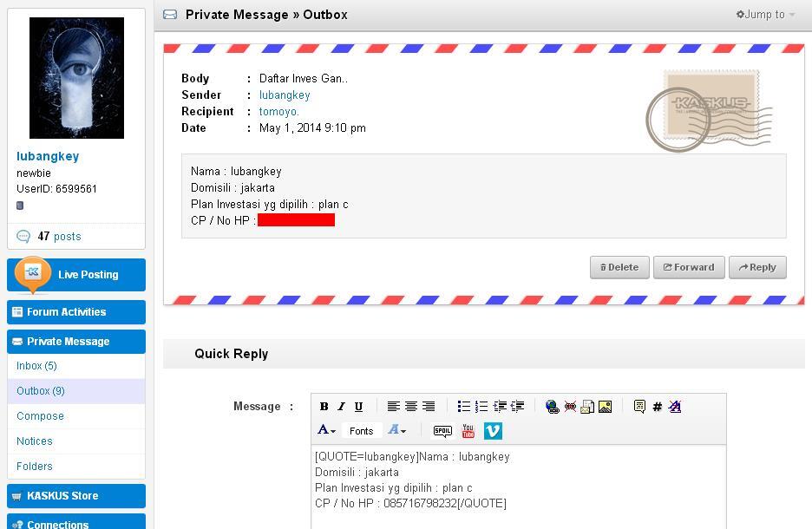Go to Inbox (5)
The height and width of the screenshot is (529, 812).
[x=36, y=366]
